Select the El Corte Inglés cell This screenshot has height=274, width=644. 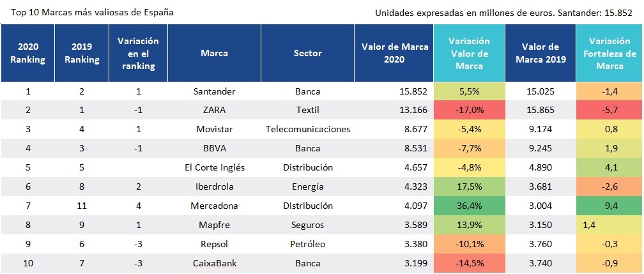pos(214,167)
